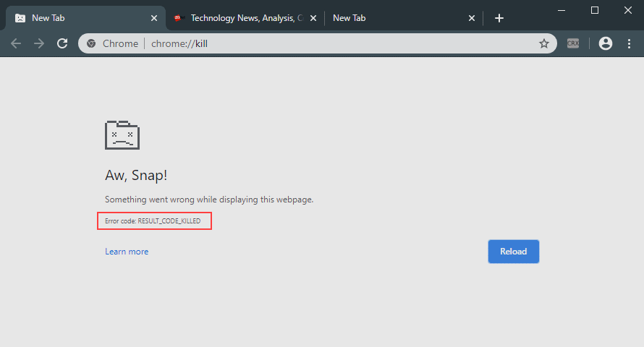Click the Error code RESULT_CODE_KILLED text
Screen dimensions: 644x347
(x=153, y=220)
